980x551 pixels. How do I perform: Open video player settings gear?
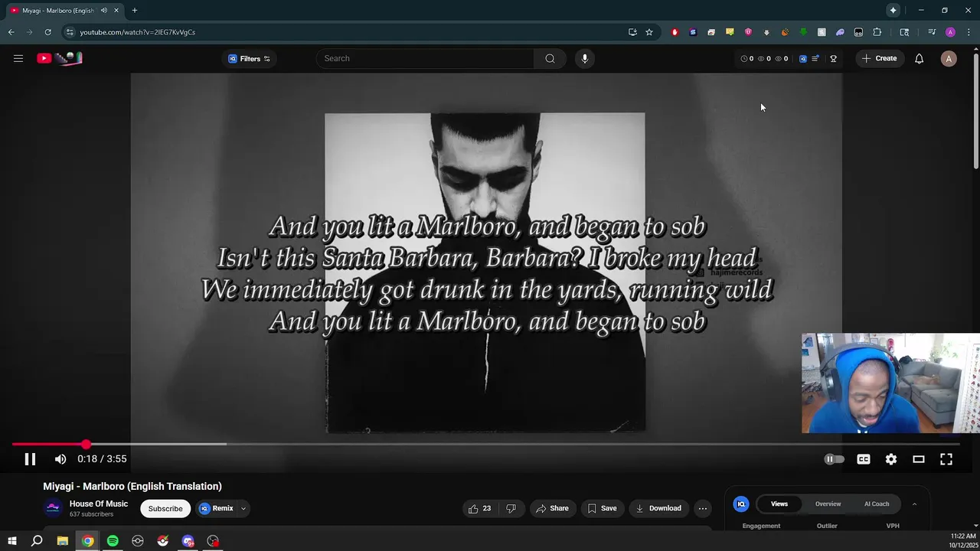click(x=891, y=459)
